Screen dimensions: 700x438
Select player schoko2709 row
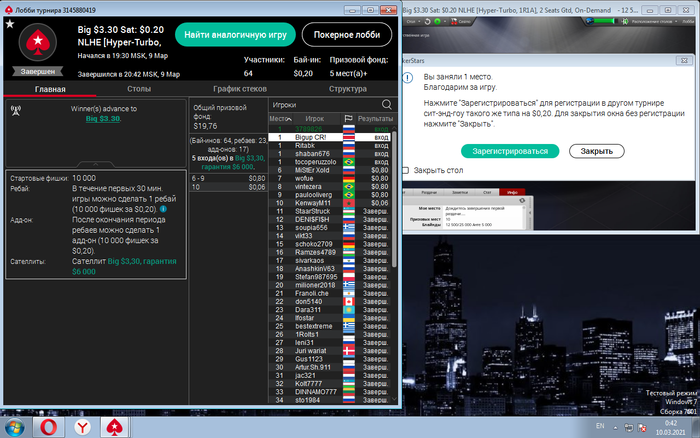tap(329, 244)
